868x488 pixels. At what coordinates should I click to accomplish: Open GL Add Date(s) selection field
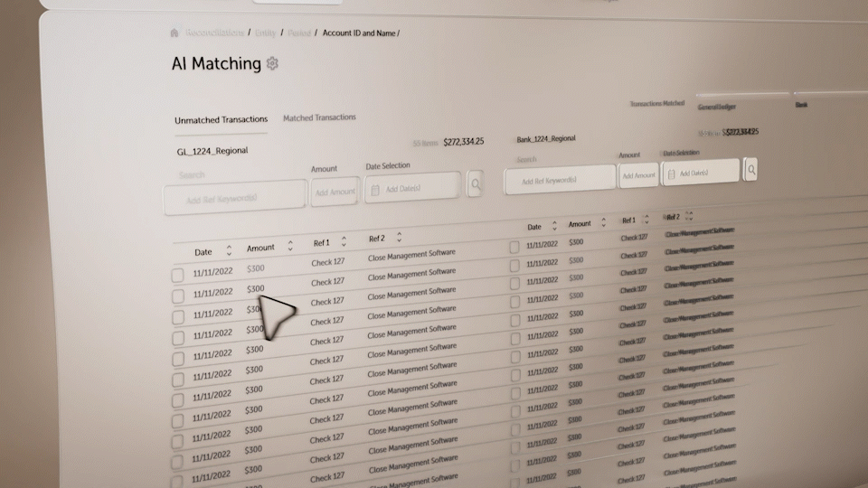click(x=412, y=188)
